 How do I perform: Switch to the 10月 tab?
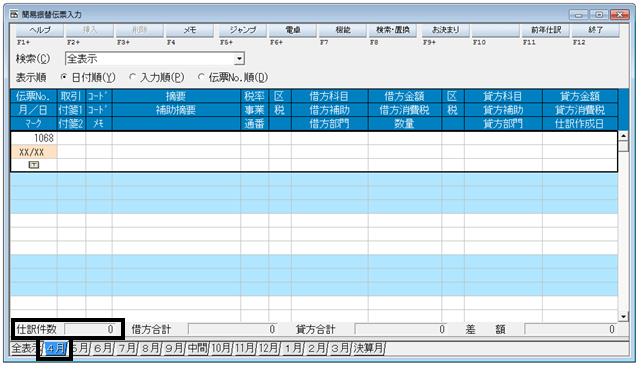click(x=221, y=349)
